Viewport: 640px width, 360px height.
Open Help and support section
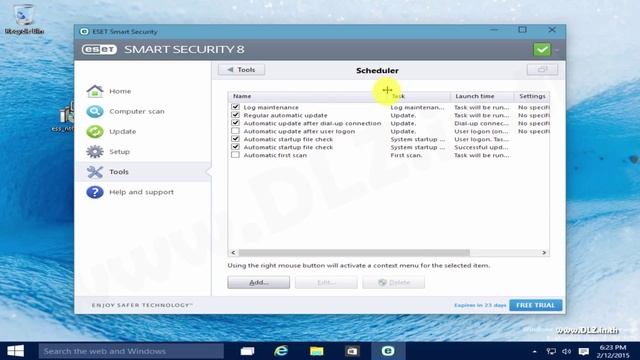(x=141, y=192)
